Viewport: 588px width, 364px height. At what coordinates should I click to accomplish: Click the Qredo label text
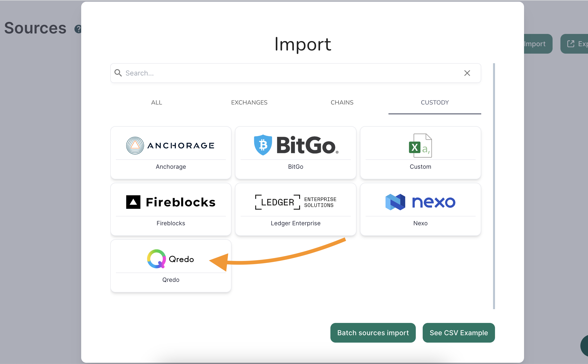pos(171,280)
